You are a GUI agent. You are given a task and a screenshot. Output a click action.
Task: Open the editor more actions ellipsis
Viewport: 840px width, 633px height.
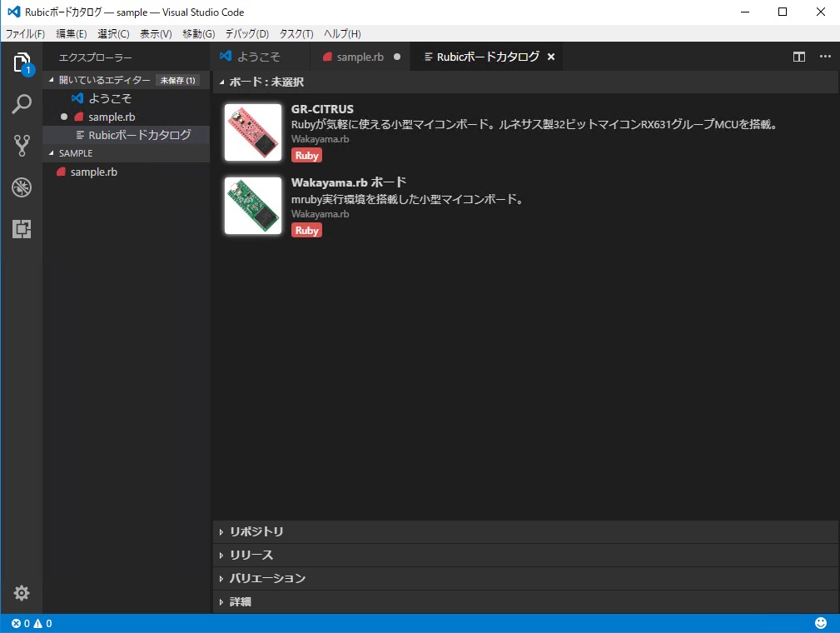pos(825,57)
